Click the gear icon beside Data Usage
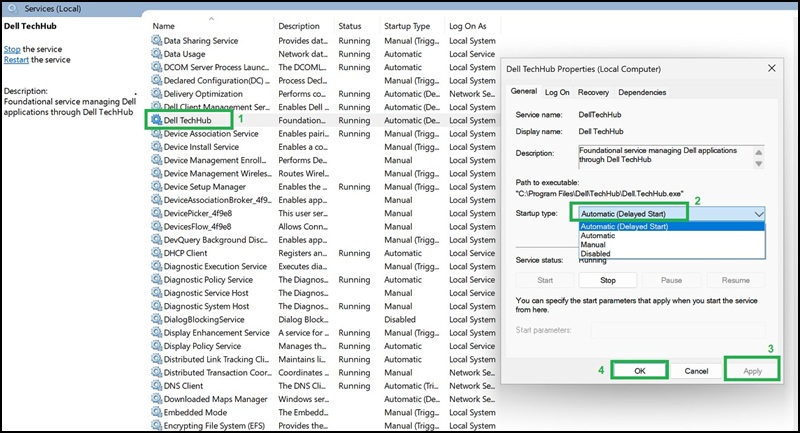This screenshot has height=433, width=800. [x=157, y=54]
